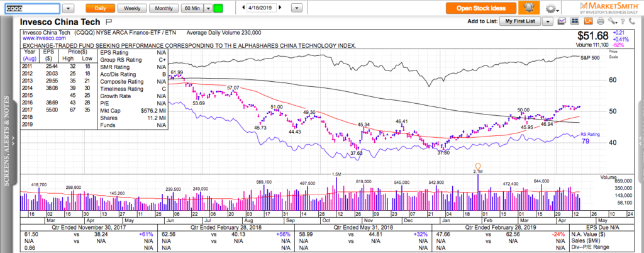Image resolution: width=644 pixels, height=253 pixels.
Task: Click the 37.63 price low label
Action: (x=357, y=153)
